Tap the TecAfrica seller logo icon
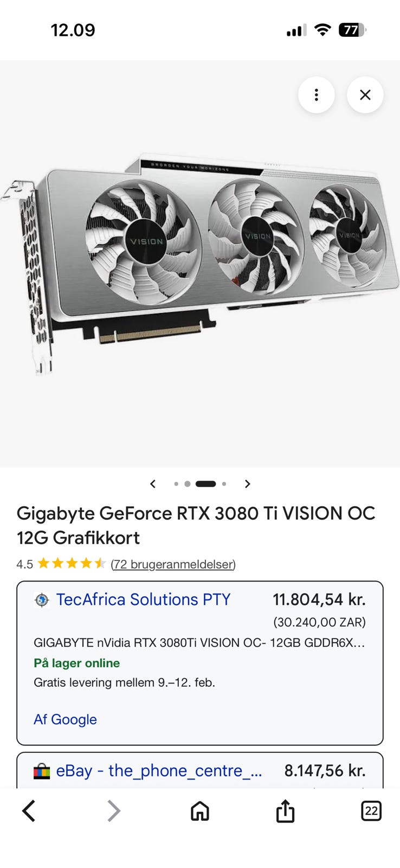This screenshot has height=868, width=400. [42, 600]
